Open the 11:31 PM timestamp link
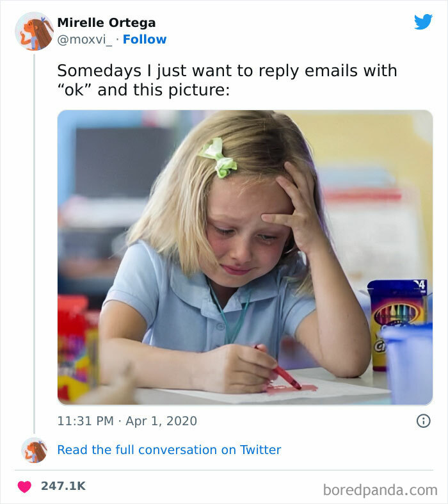The height and width of the screenshot is (504, 448). 86,421
